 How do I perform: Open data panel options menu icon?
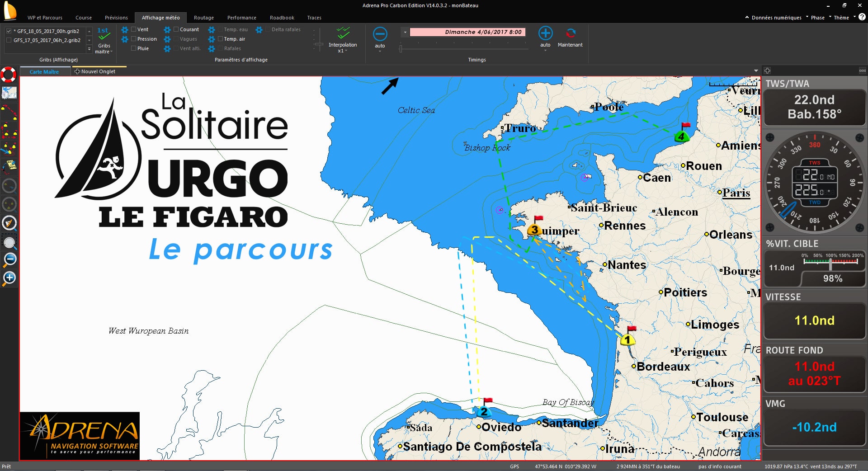click(862, 71)
